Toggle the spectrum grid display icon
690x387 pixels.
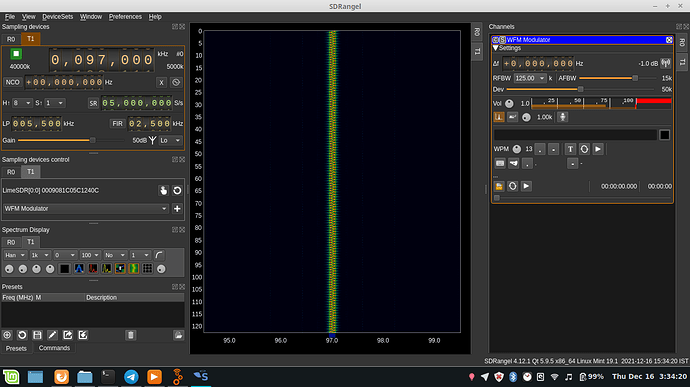coord(147,269)
